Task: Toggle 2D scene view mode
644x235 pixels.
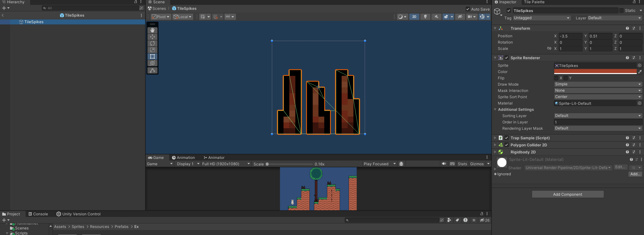Action: 414,17
